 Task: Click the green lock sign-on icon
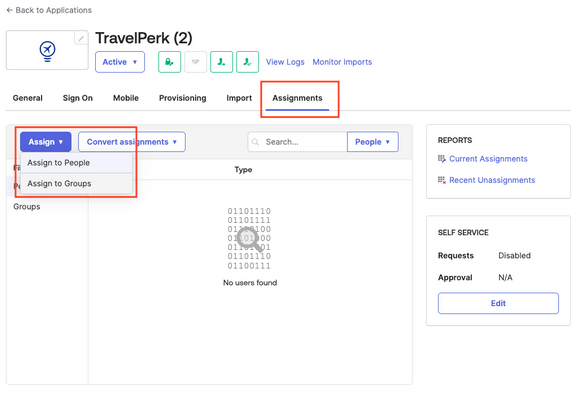pyautogui.click(x=169, y=62)
